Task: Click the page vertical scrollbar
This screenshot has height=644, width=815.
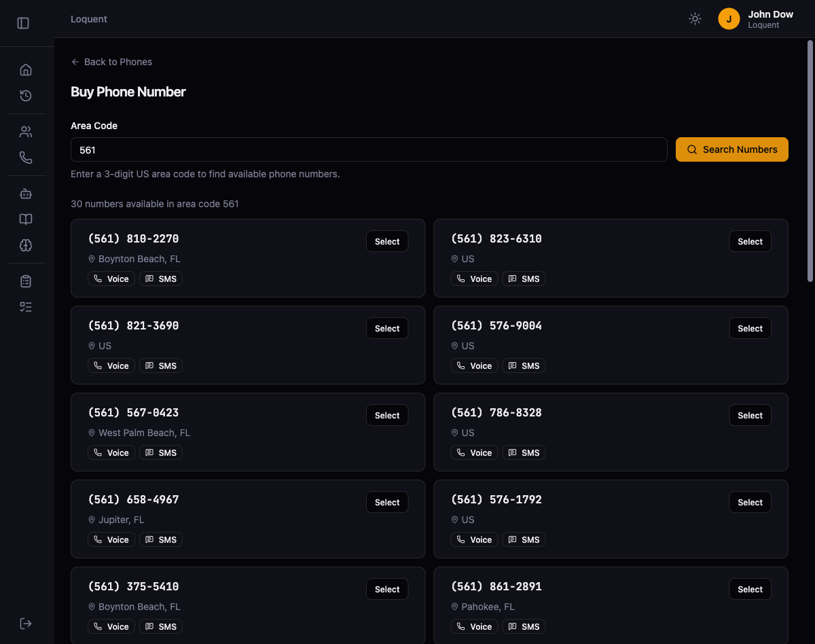Action: pyautogui.click(x=810, y=161)
